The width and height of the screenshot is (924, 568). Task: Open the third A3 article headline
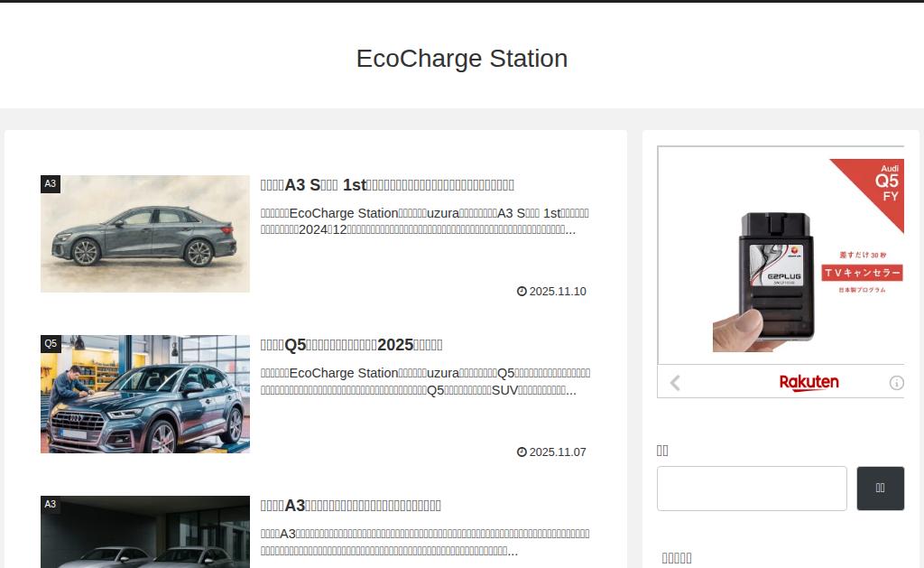[351, 505]
